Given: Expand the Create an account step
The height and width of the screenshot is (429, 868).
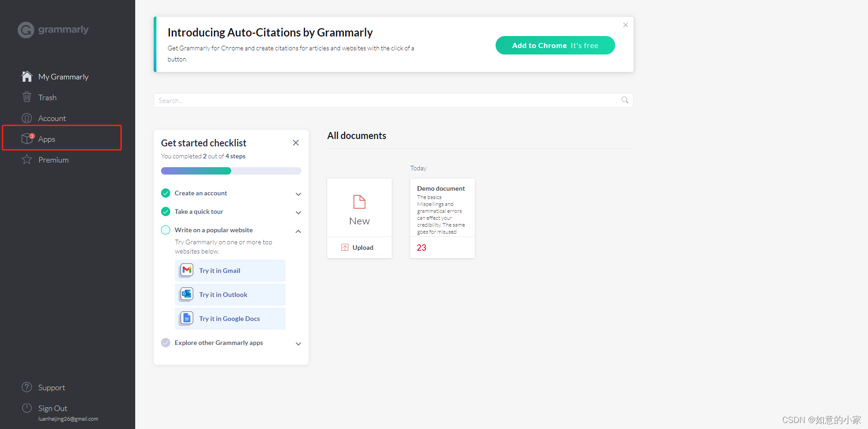Looking at the screenshot, I should point(299,194).
